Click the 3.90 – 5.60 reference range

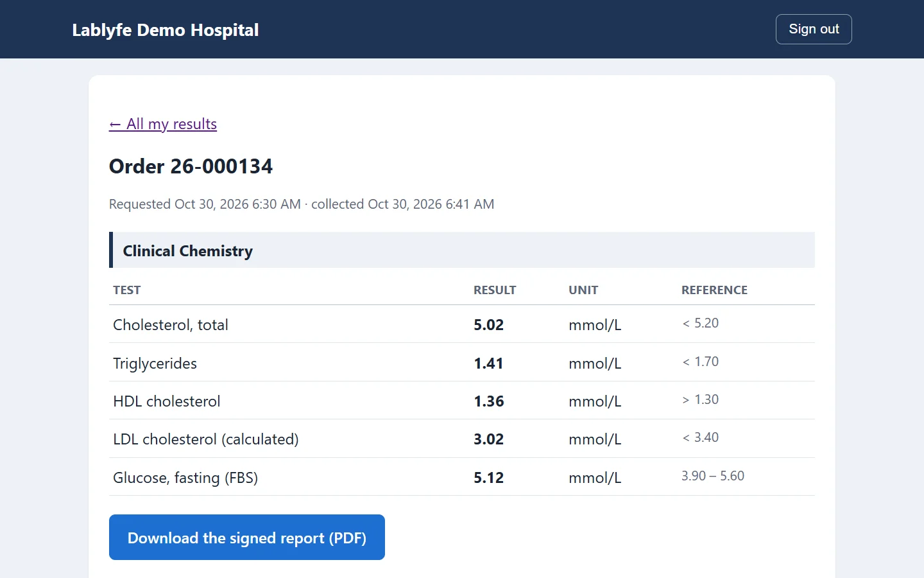pos(713,476)
